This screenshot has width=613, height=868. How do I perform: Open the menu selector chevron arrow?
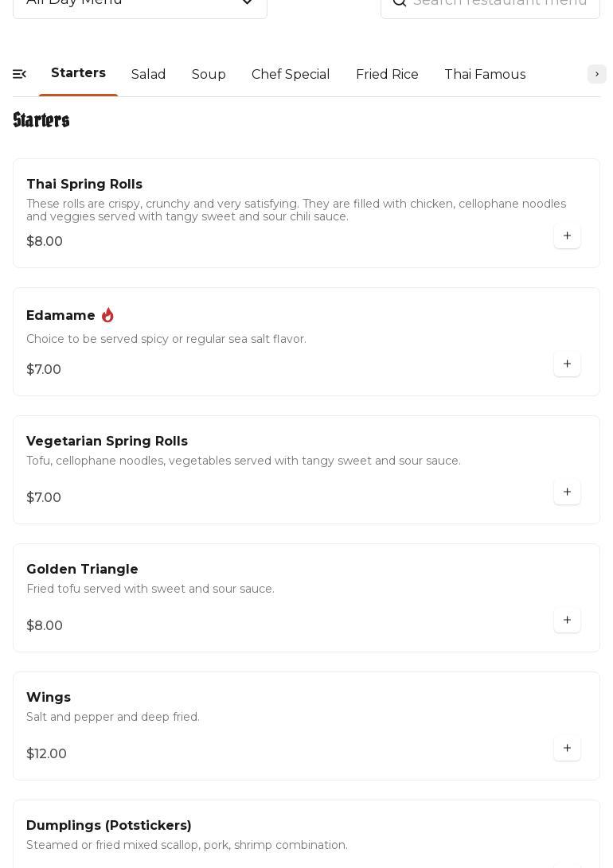click(247, 2)
